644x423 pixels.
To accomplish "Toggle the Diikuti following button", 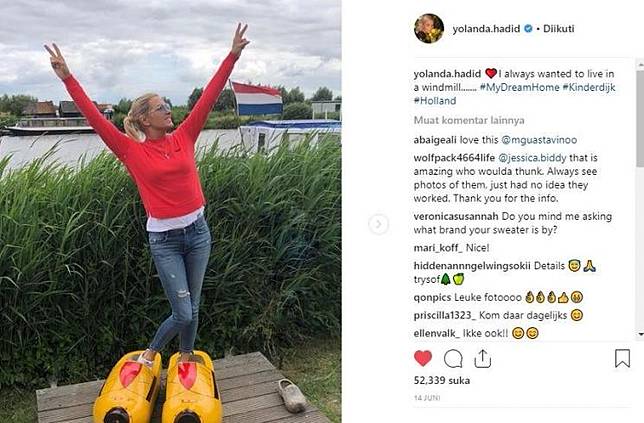I will [559, 29].
